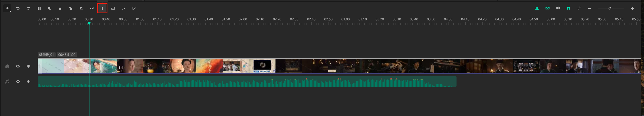Click the audio track music note icon
This screenshot has width=644, height=116.
pos(7,81)
